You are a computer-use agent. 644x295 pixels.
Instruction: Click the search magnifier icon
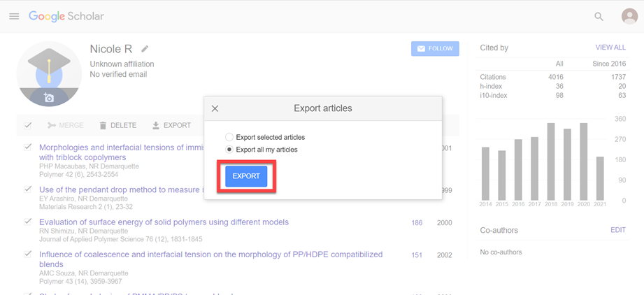point(599,16)
